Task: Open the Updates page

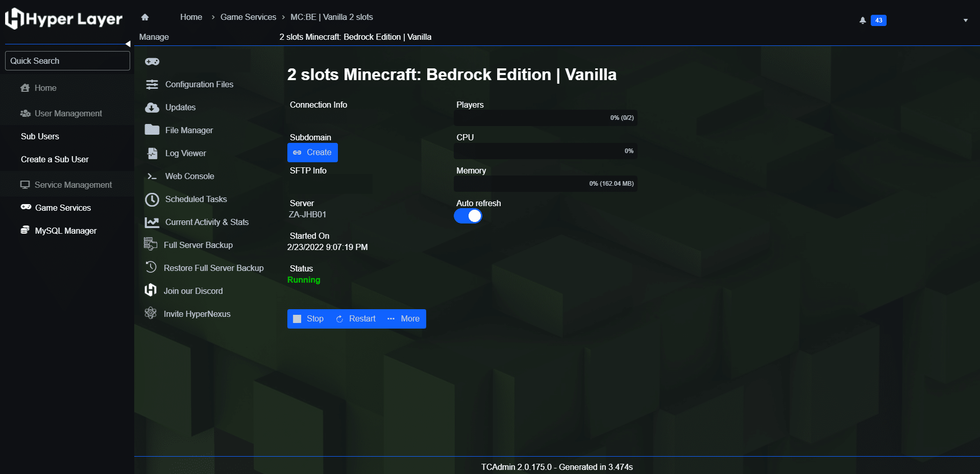Action: pyautogui.click(x=180, y=108)
